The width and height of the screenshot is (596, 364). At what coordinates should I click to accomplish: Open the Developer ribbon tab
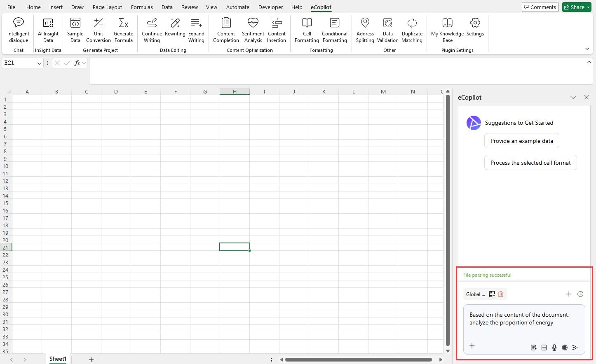pos(270,7)
